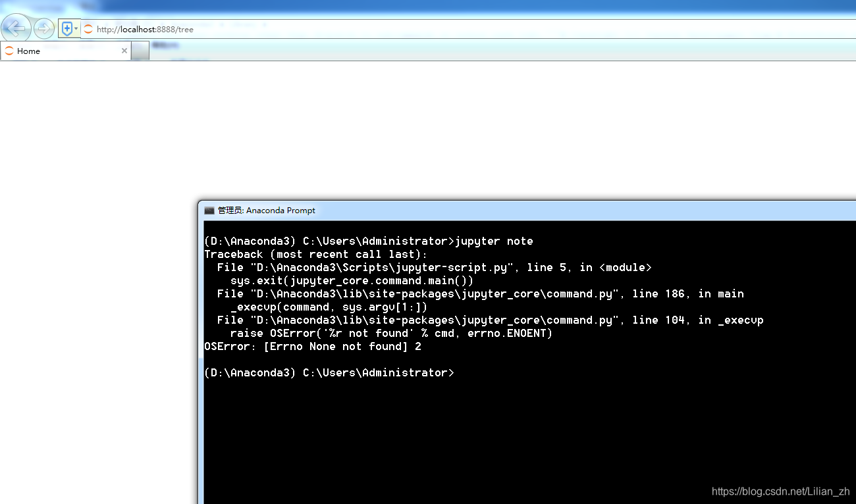The height and width of the screenshot is (504, 856).
Task: Expand the dropdown arrow beside the shield icon
Action: coord(76,29)
